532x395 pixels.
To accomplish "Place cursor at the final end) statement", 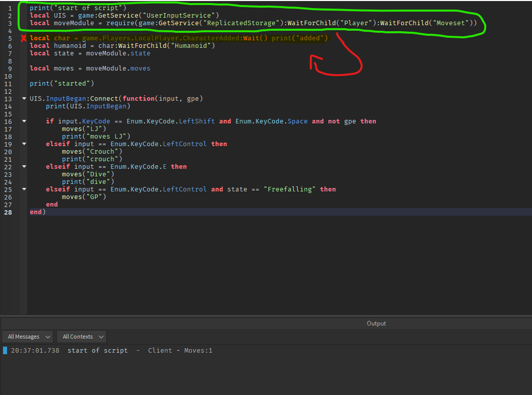I will [37, 212].
